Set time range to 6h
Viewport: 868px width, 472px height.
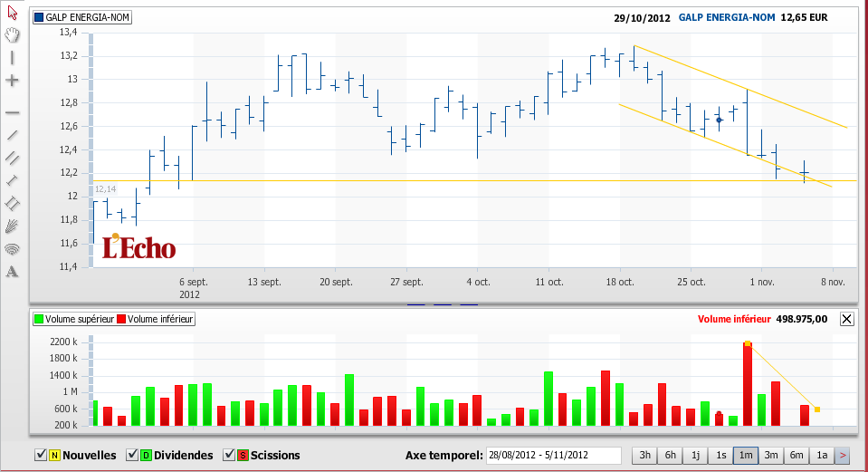tap(671, 456)
